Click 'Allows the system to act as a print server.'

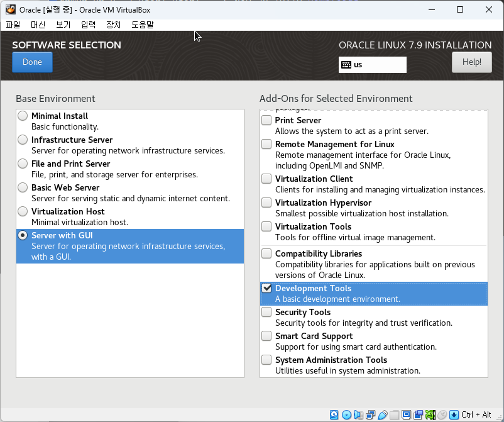[352, 131]
